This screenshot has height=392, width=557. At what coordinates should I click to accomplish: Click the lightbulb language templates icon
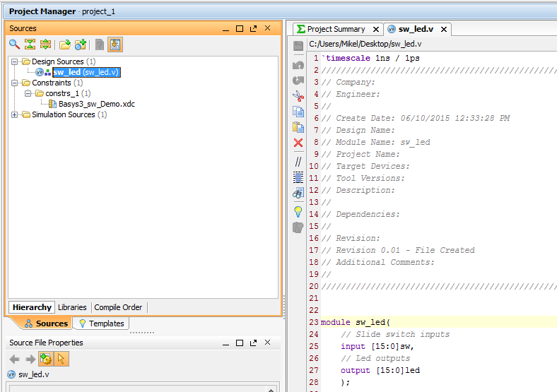click(298, 212)
